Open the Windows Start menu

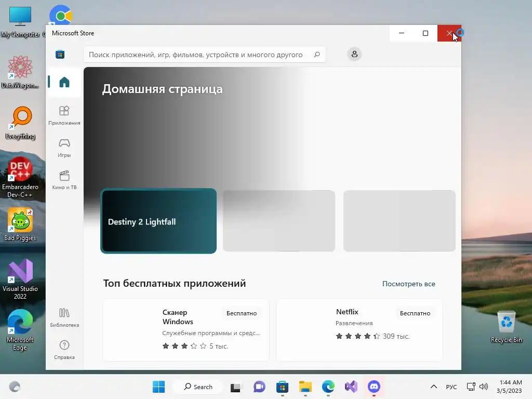click(158, 387)
